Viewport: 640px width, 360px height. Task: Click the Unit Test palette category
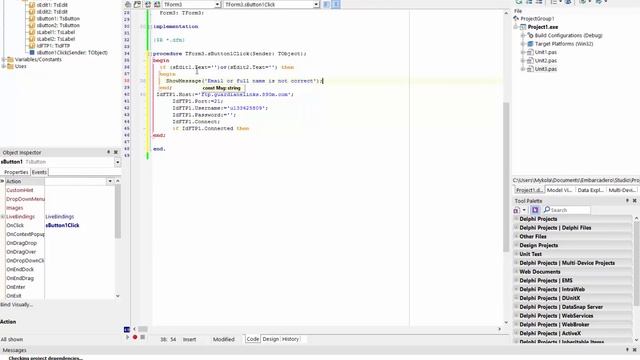click(573, 254)
